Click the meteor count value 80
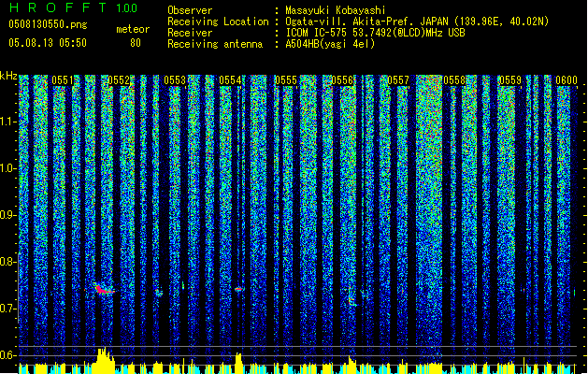Viewport: 588px width, 374px height. coord(136,43)
